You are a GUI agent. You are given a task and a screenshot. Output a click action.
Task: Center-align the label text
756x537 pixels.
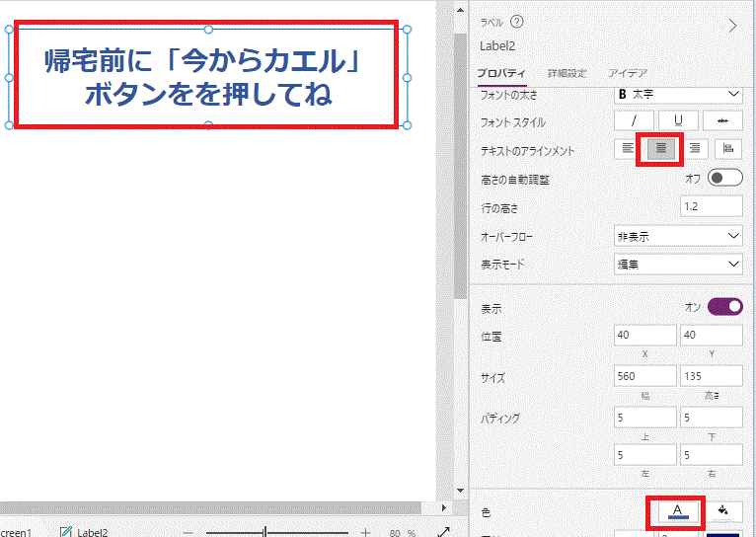click(x=661, y=149)
